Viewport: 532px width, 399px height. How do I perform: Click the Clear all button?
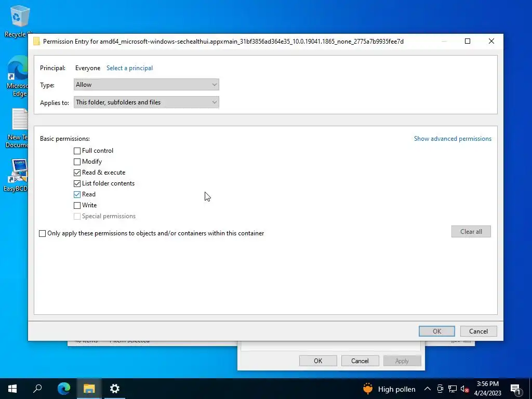pyautogui.click(x=471, y=231)
